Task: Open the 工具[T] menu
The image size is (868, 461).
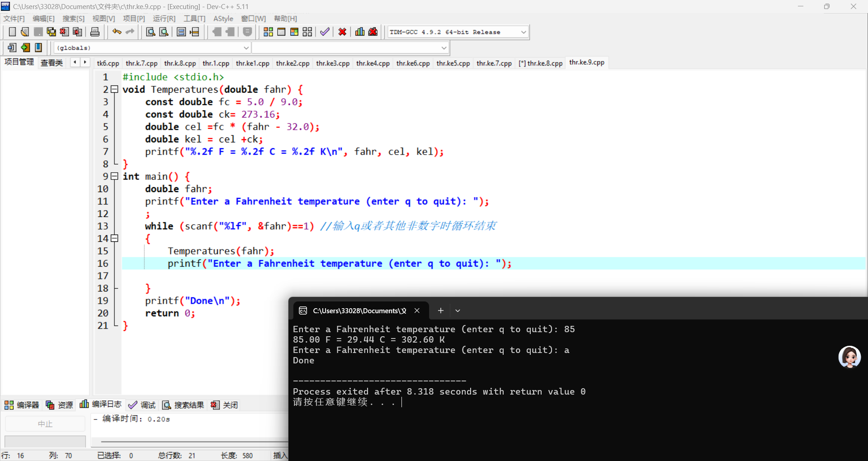Action: click(194, 19)
